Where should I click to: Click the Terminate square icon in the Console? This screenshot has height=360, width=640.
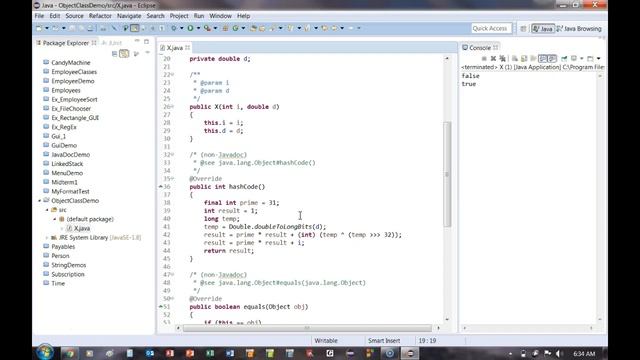[x=484, y=58]
